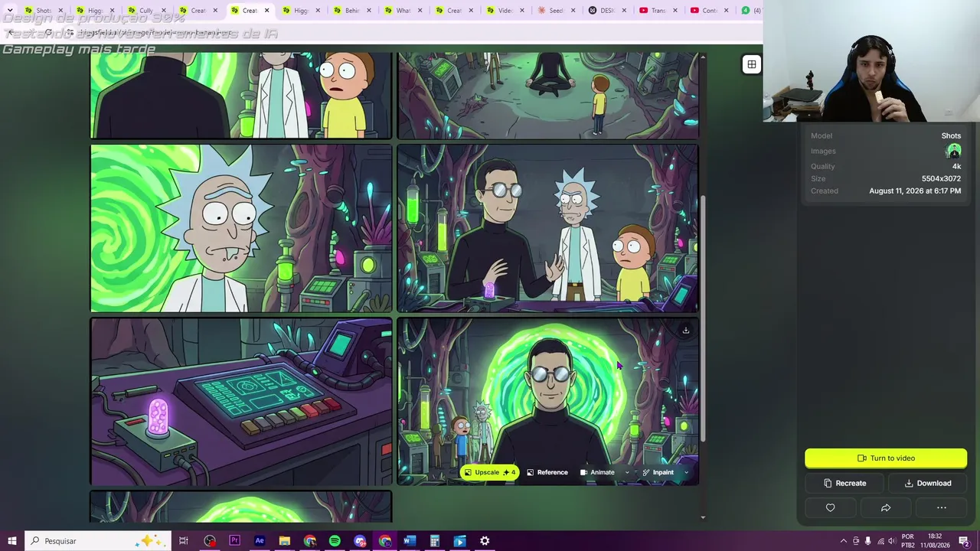Image resolution: width=980 pixels, height=551 pixels.
Task: Click the gallery vertical scrollbar thumb
Action: click(704, 318)
